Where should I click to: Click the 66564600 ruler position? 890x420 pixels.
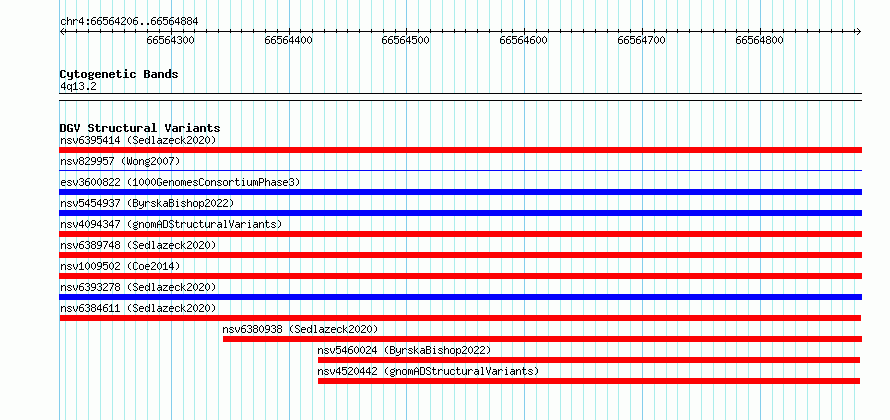click(523, 40)
